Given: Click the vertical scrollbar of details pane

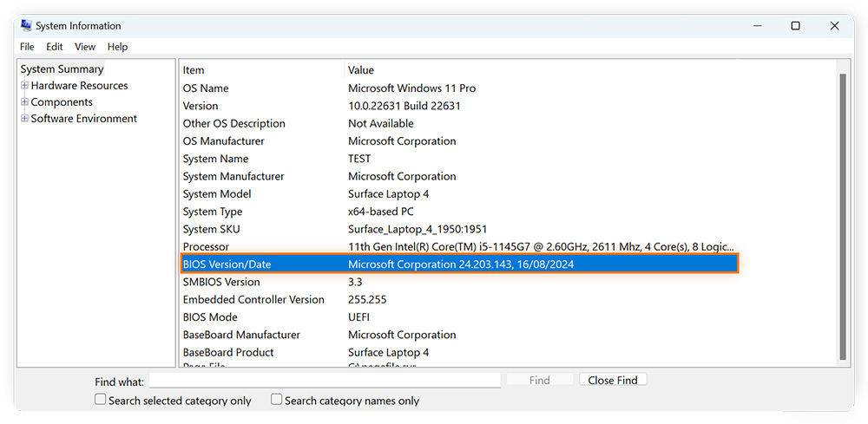Looking at the screenshot, I should tap(843, 216).
